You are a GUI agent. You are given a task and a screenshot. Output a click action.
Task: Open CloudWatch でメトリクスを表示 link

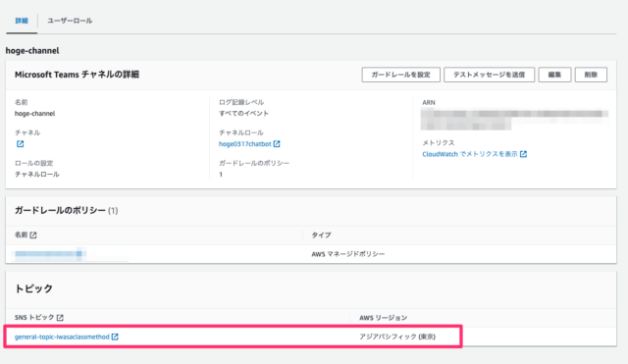(x=470, y=154)
